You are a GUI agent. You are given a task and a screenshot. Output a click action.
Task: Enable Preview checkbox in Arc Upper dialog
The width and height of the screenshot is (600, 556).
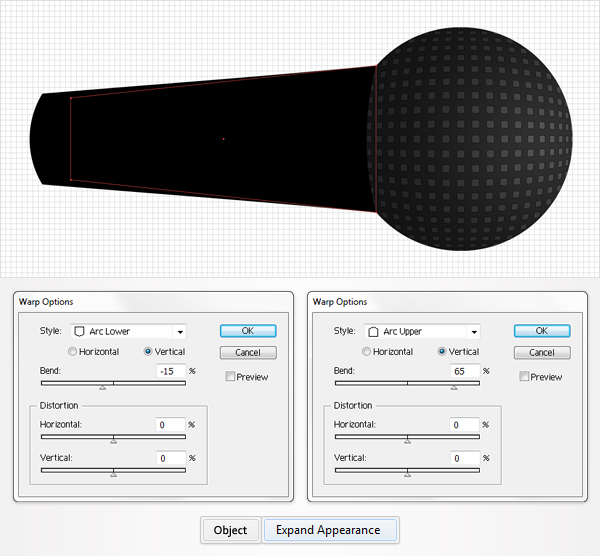click(524, 377)
